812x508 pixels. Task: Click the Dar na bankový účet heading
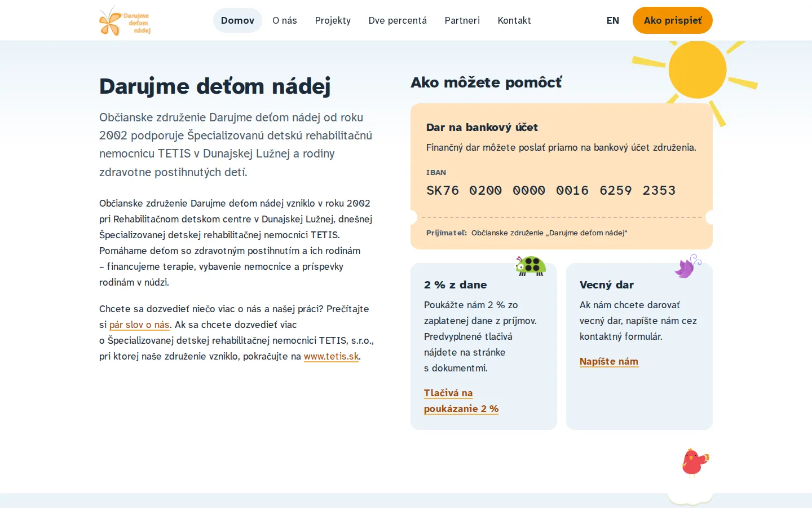point(482,127)
